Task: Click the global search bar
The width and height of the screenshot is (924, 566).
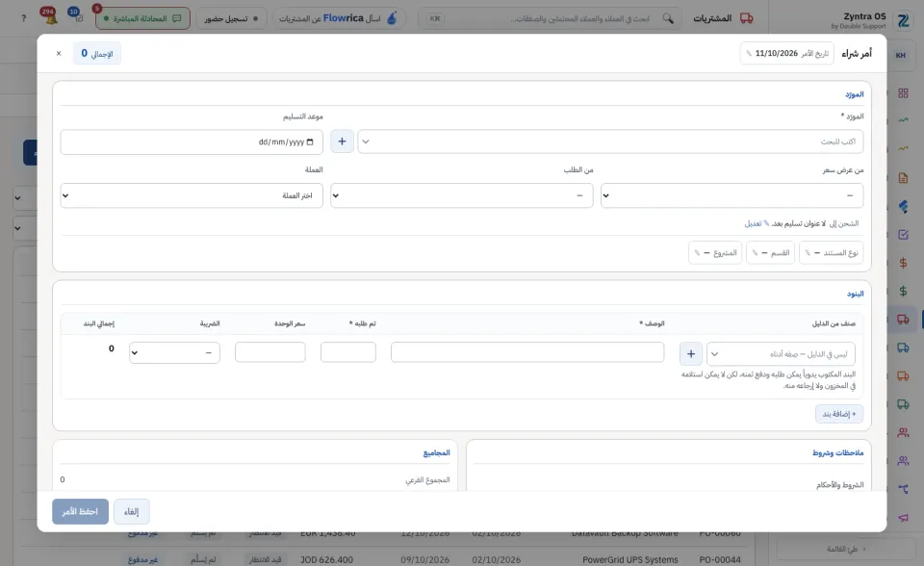Action: point(550,18)
